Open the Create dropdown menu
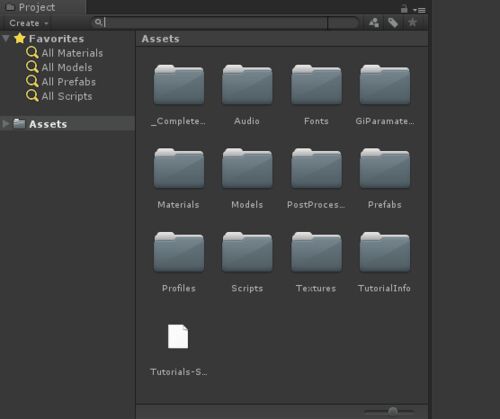The width and height of the screenshot is (500, 419). pos(29,23)
